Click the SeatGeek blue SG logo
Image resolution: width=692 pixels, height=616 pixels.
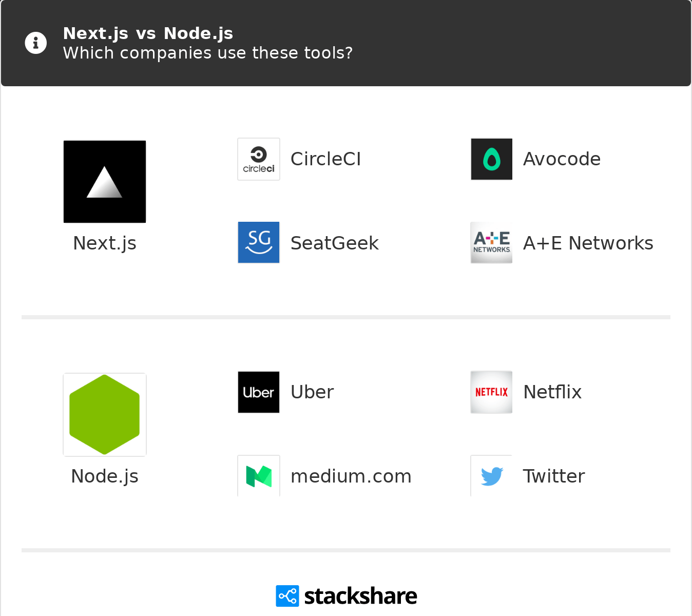pos(259,242)
